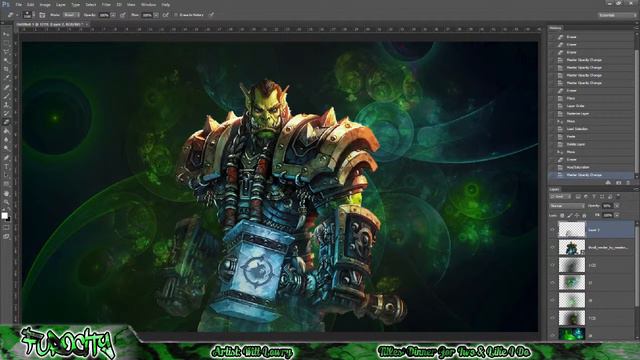The image size is (640, 360).
Task: Click the background color swatch
Action: (8, 218)
